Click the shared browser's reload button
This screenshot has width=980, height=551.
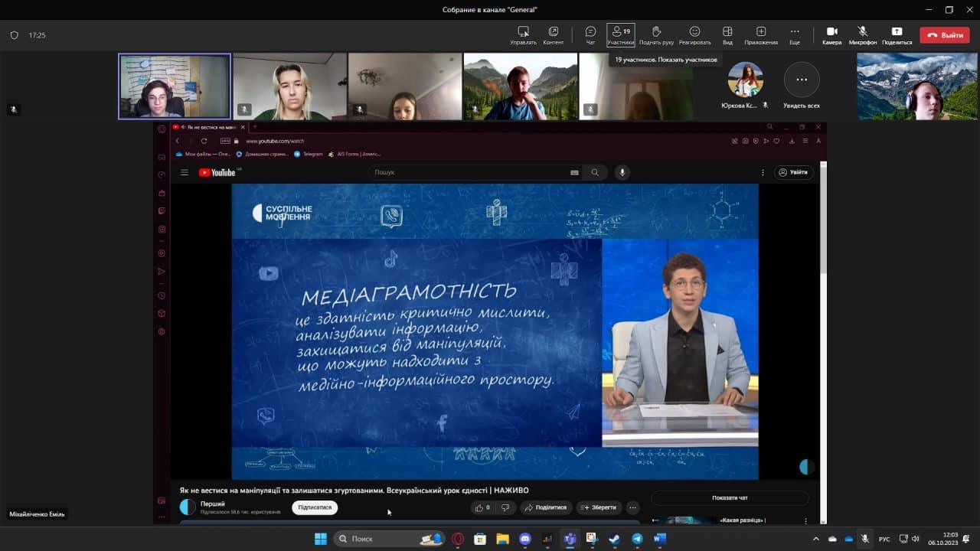tap(204, 141)
